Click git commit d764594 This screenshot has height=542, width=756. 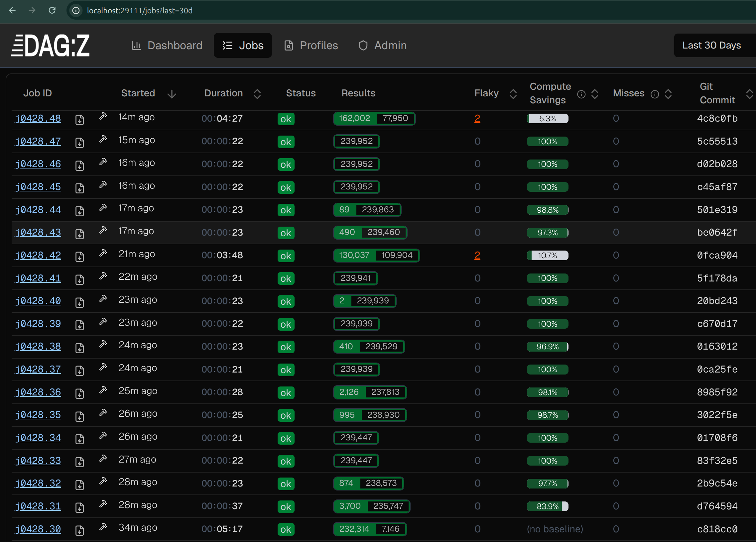[x=717, y=506]
